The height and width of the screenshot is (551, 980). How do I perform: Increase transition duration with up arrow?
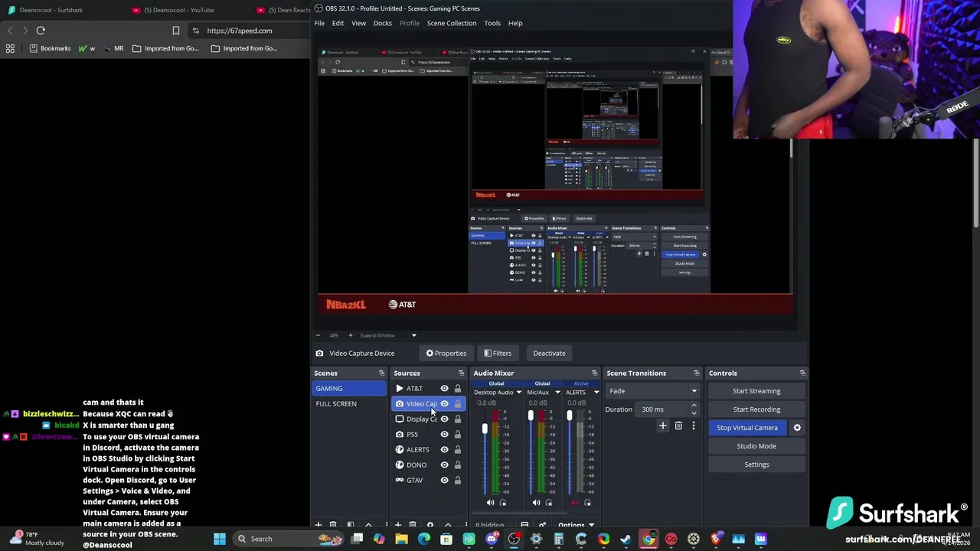694,406
